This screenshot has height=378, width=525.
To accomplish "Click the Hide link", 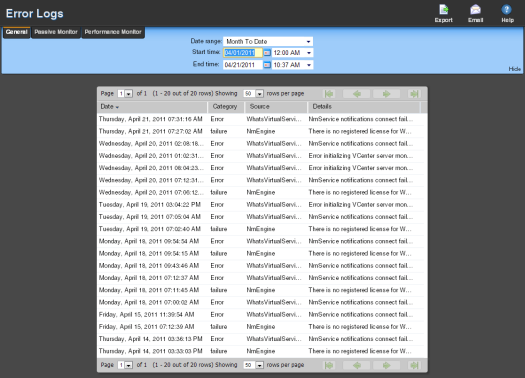I will point(514,69).
